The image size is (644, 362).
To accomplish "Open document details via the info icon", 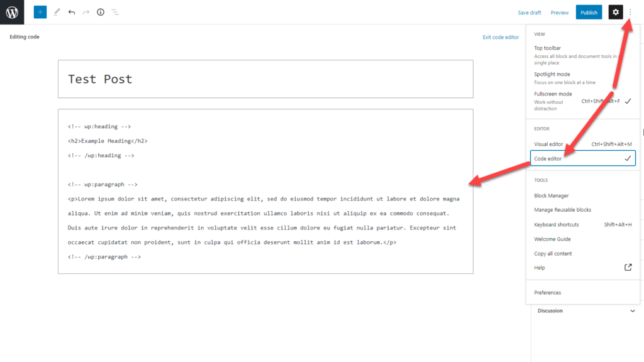I will coord(101,12).
